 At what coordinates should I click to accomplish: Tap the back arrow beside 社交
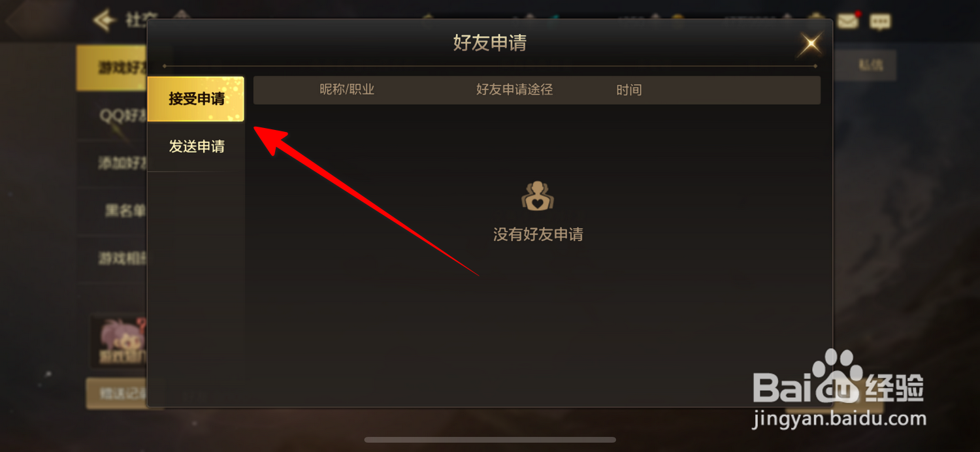coord(105,20)
